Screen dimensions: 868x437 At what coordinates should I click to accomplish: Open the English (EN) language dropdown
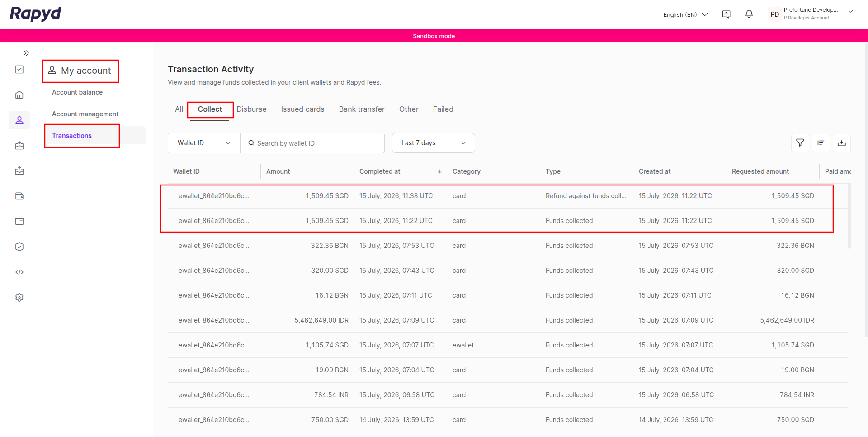coord(685,14)
